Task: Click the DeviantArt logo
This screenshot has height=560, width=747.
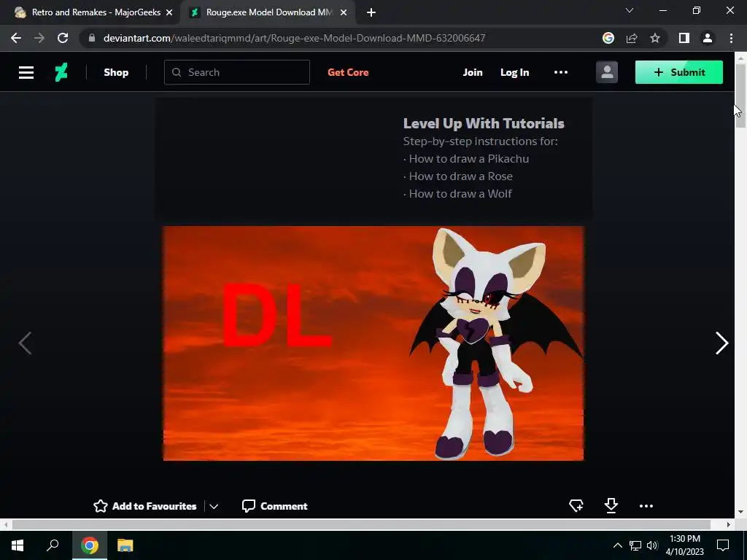Action: (61, 72)
